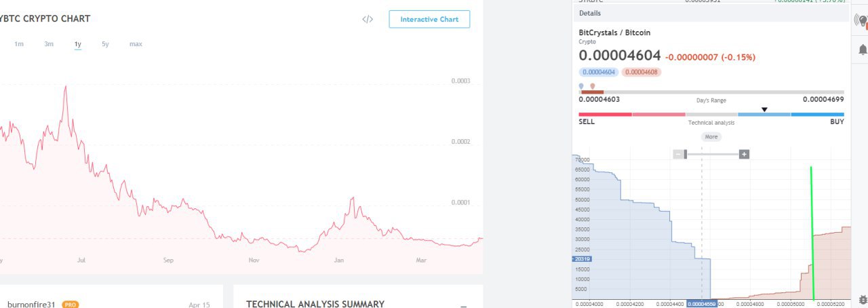The image size is (868, 308).
Task: Click the price change -0.00000007 (-0.15%)
Action: coord(710,57)
